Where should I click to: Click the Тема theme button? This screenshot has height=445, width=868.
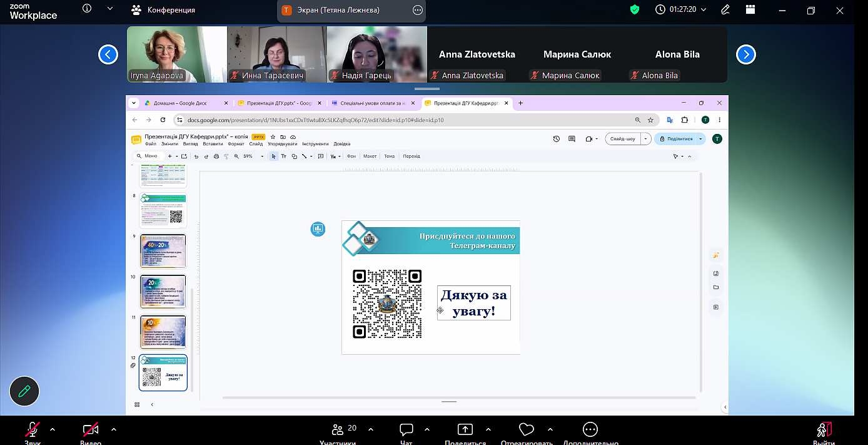(x=389, y=156)
